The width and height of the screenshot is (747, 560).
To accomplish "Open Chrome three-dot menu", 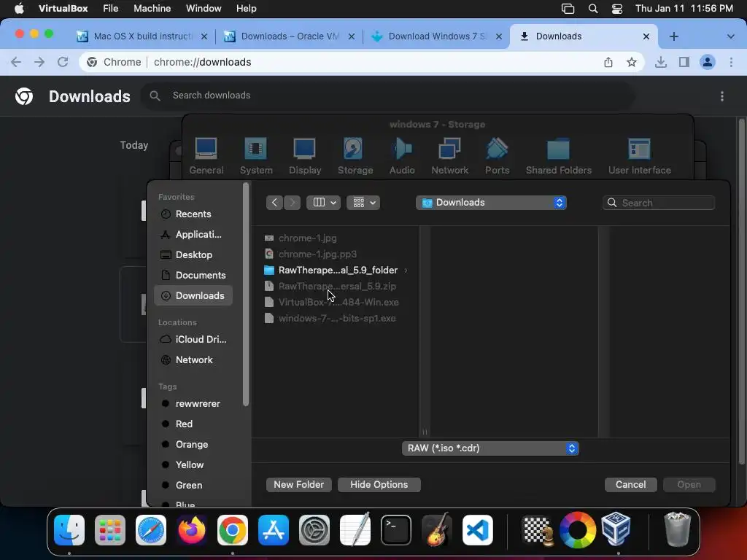I will (x=731, y=62).
